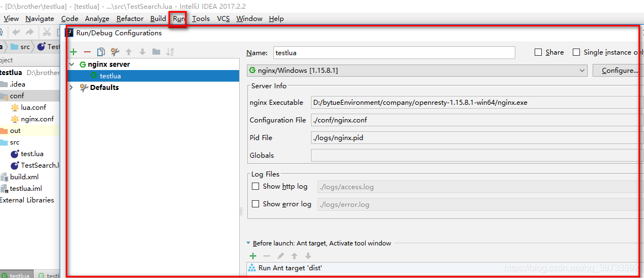Expand the Defaults tree node
This screenshot has height=278, width=644.
click(x=72, y=87)
